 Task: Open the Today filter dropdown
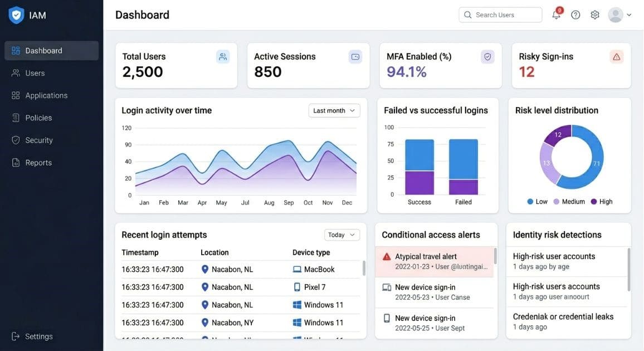341,235
